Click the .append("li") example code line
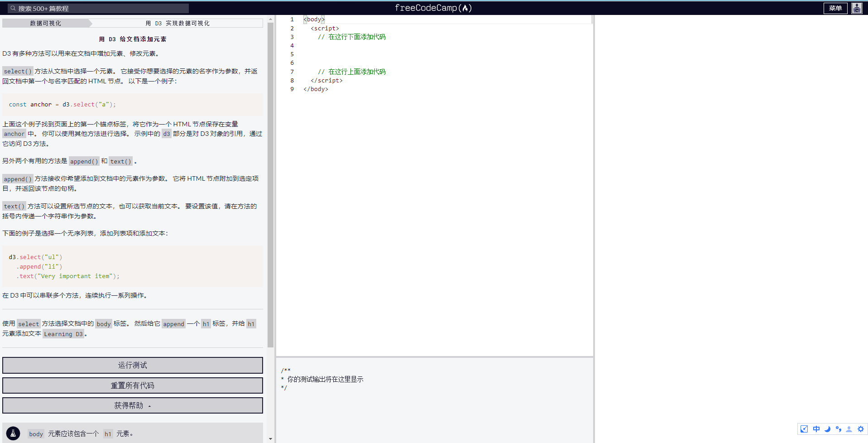 tap(39, 267)
